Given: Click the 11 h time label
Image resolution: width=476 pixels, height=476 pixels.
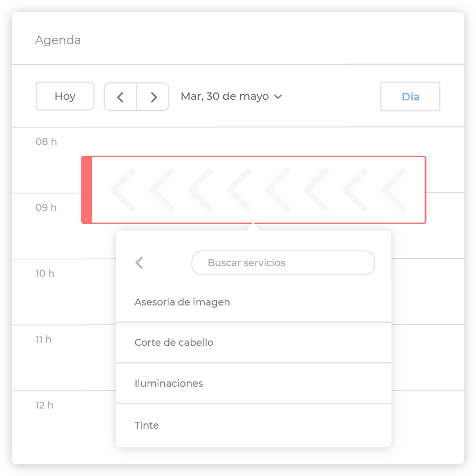Looking at the screenshot, I should pyautogui.click(x=44, y=339).
